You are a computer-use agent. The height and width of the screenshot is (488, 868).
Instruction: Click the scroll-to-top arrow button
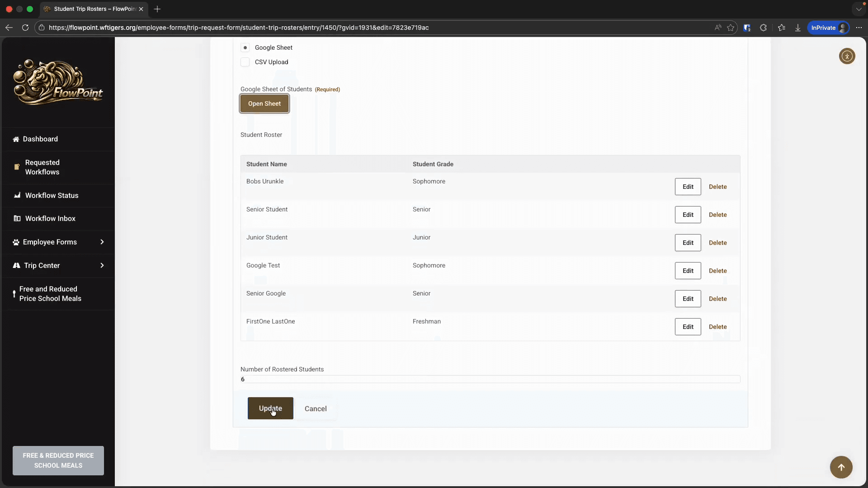pos(841,467)
